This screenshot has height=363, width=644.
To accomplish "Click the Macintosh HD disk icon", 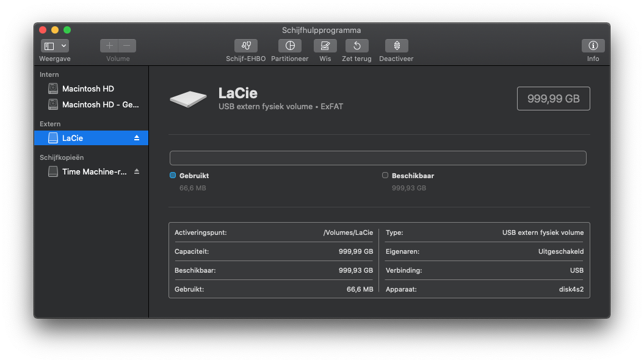I will pyautogui.click(x=53, y=88).
